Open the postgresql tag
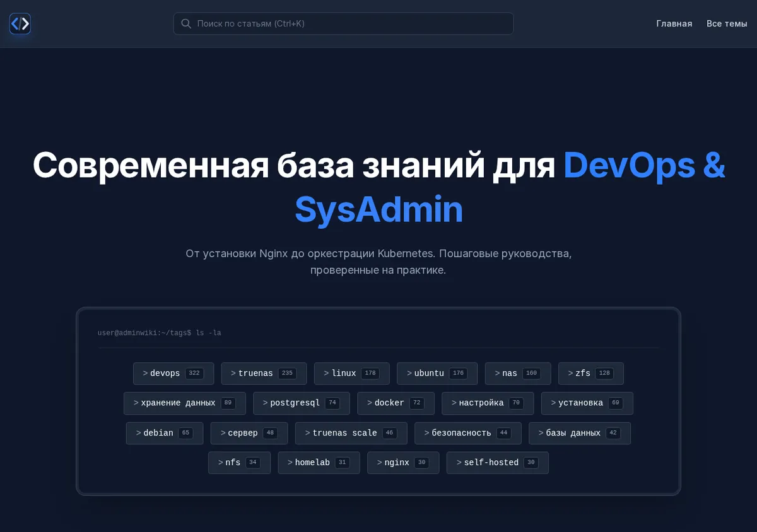757x532 pixels. click(302, 403)
